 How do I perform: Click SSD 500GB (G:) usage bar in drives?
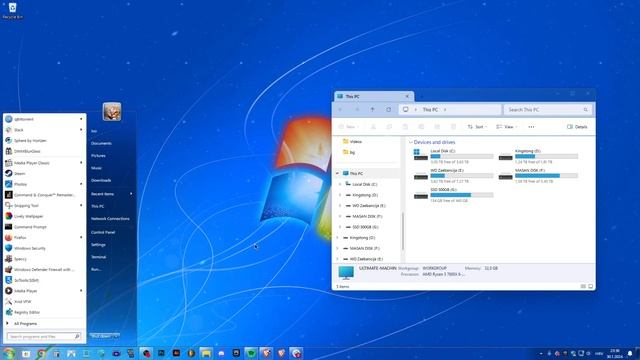(x=462, y=195)
